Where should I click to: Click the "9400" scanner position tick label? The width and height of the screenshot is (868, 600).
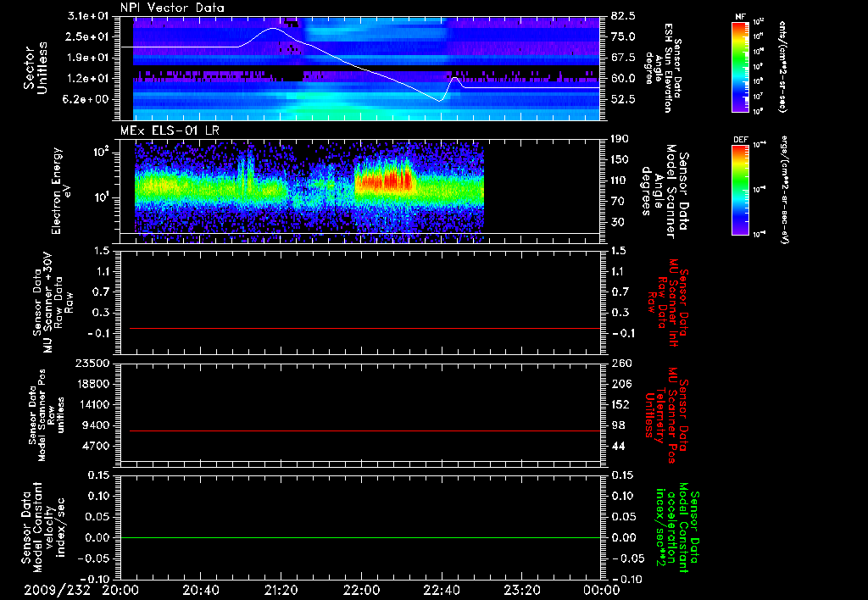(x=97, y=425)
